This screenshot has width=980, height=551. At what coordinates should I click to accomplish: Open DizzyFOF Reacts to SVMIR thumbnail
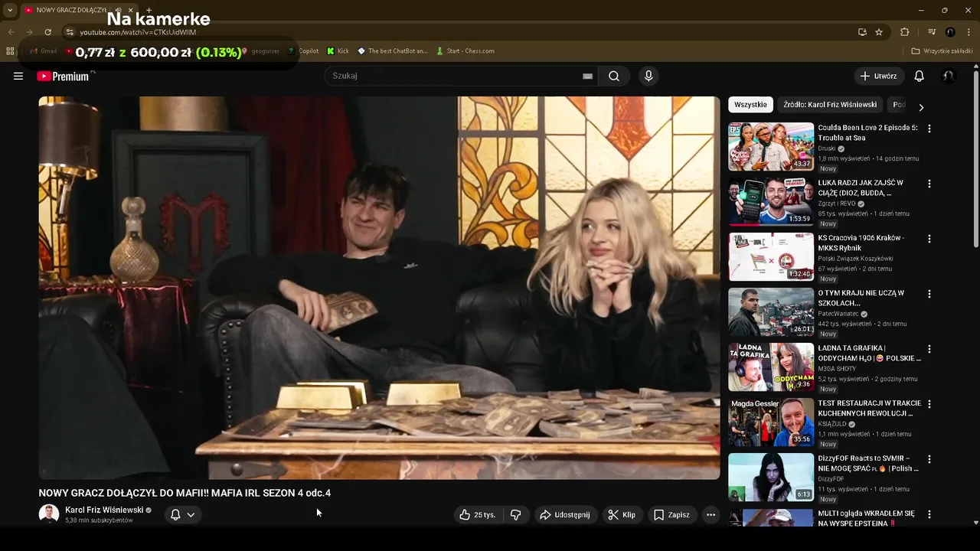coord(771,477)
